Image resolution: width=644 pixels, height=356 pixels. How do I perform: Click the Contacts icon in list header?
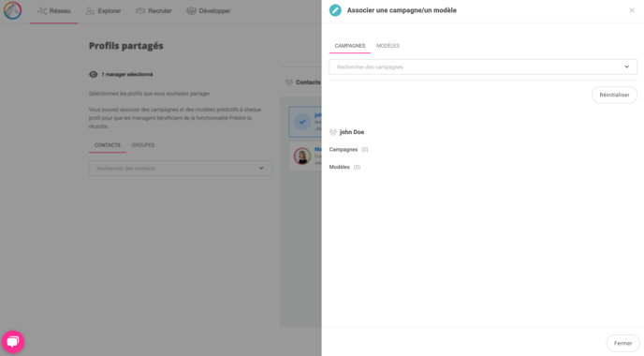(289, 82)
